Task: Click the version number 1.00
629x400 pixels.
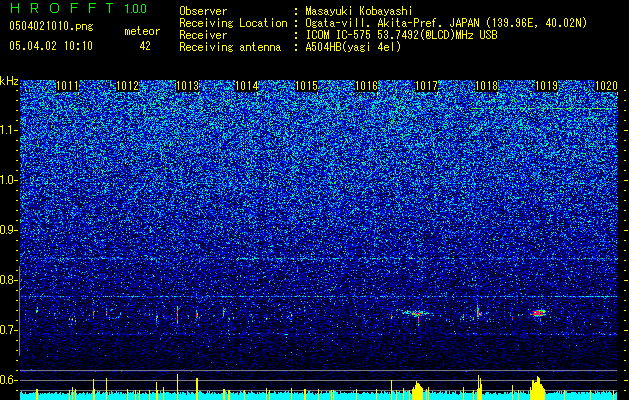Action: point(136,8)
